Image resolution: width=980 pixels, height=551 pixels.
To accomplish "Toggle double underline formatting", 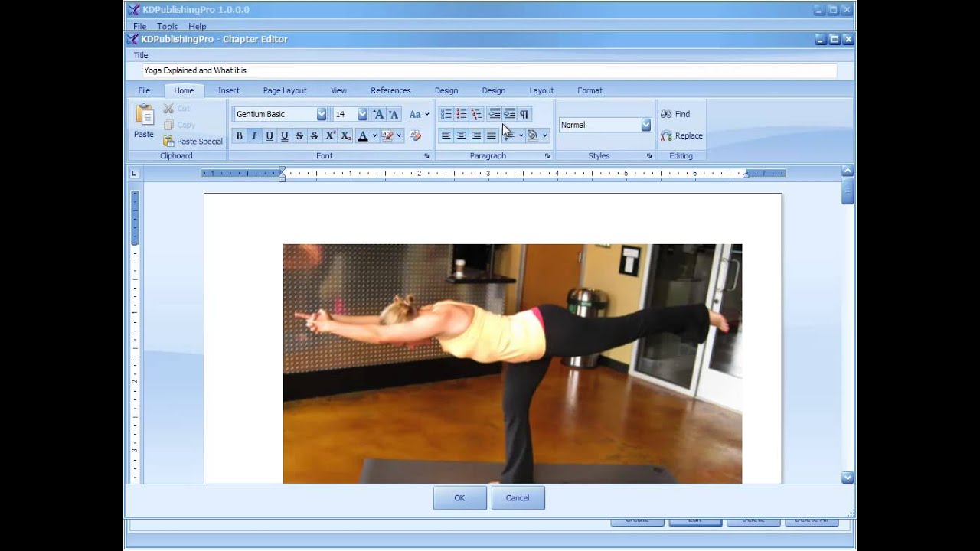I will [x=285, y=136].
